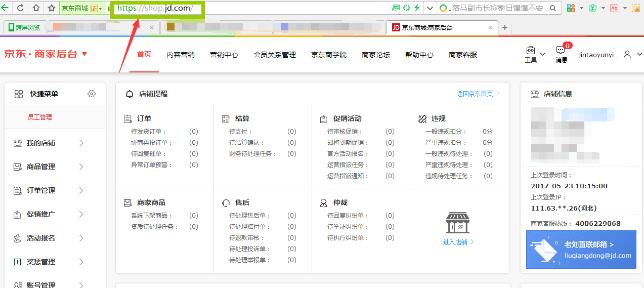Open the 营销中心 nav item

pyautogui.click(x=224, y=55)
